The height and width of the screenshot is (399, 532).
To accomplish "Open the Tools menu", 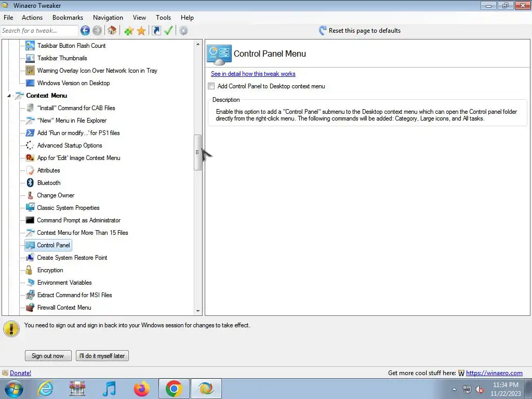I will coord(163,18).
